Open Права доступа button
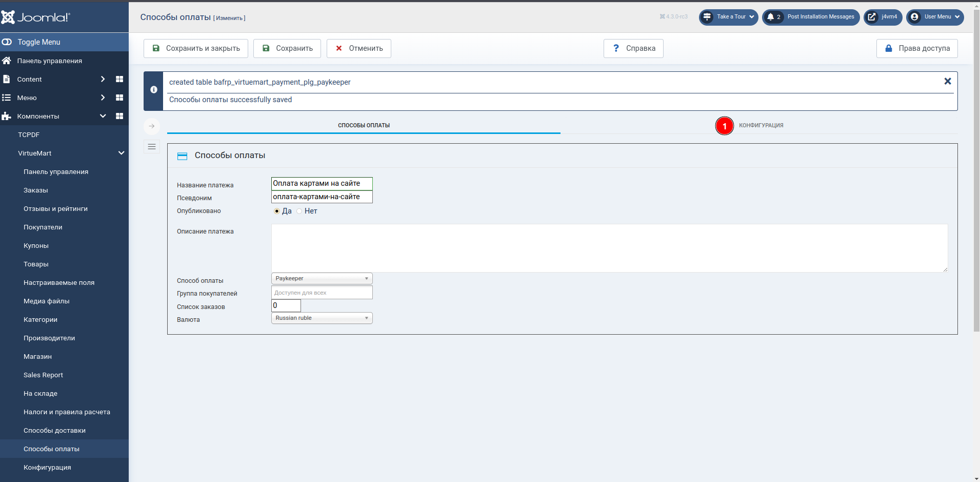The height and width of the screenshot is (482, 980). [x=917, y=48]
